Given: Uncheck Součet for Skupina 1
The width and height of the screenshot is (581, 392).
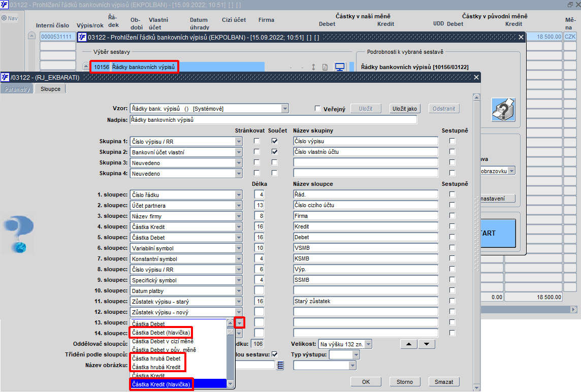Looking at the screenshot, I should 275,141.
